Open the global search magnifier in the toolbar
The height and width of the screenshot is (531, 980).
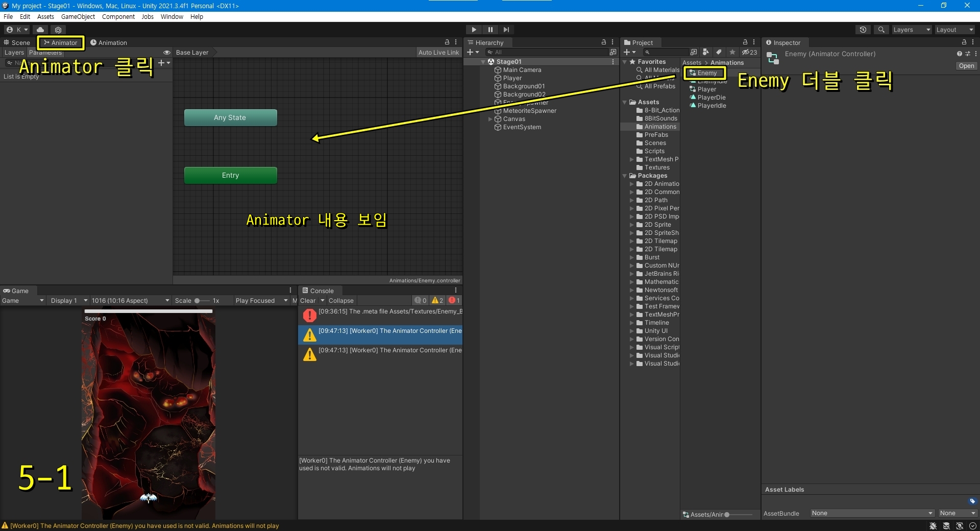click(x=881, y=30)
